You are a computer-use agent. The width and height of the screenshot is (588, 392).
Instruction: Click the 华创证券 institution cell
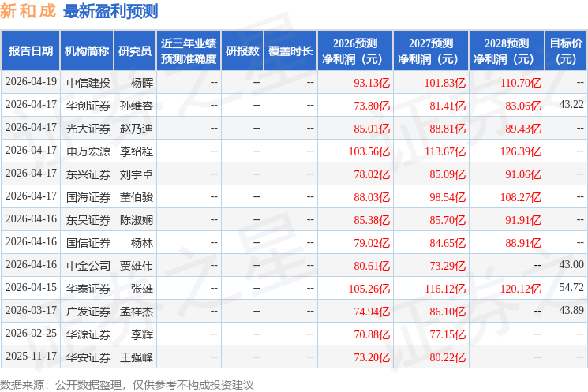(x=88, y=106)
